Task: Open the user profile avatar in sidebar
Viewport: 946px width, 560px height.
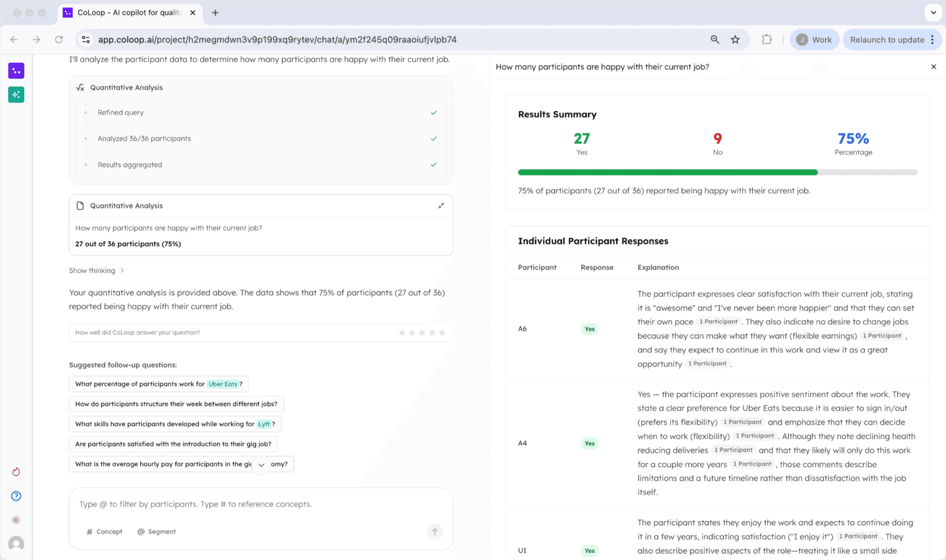Action: point(16,544)
